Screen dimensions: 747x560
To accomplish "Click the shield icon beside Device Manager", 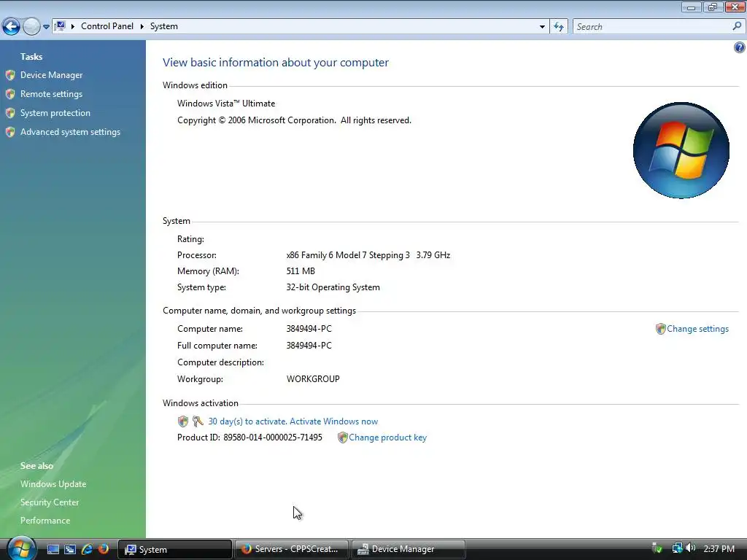I will [x=10, y=75].
